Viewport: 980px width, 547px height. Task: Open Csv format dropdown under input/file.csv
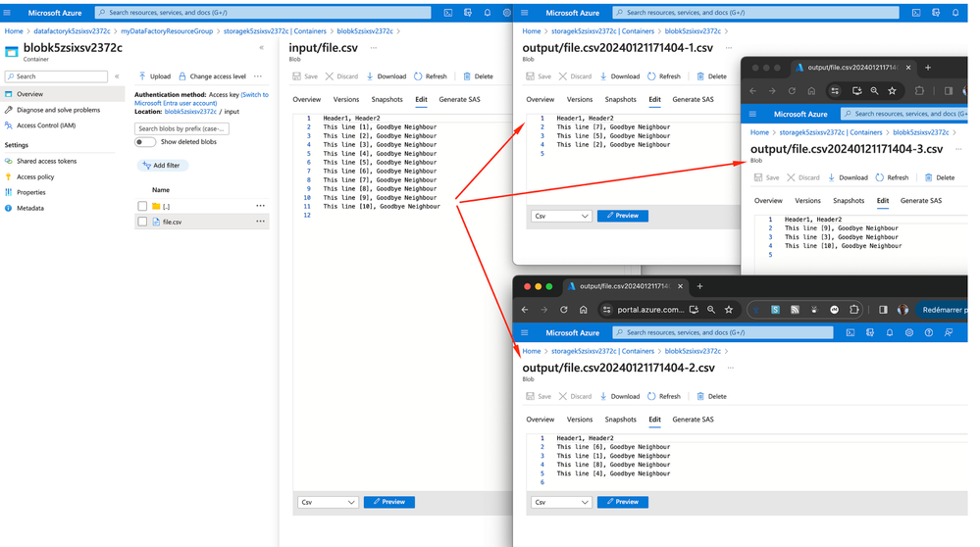328,502
